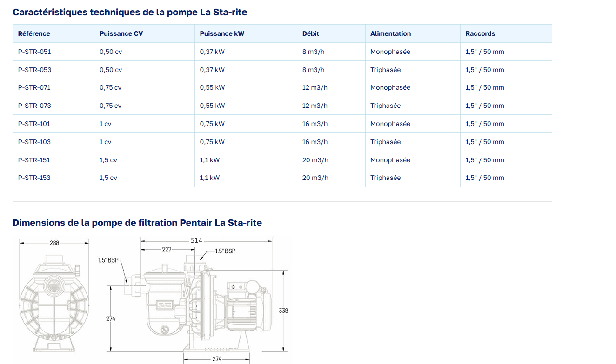The image size is (616, 364).
Task: Click 'Triphasée' in the P-STR-153 row
Action: point(386,178)
